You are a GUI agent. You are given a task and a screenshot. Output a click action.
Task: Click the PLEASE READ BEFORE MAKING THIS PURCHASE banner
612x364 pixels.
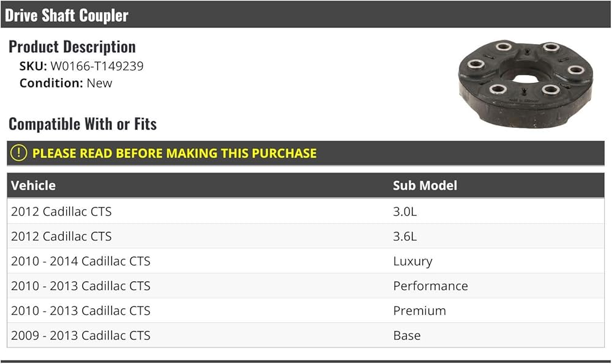click(x=305, y=154)
